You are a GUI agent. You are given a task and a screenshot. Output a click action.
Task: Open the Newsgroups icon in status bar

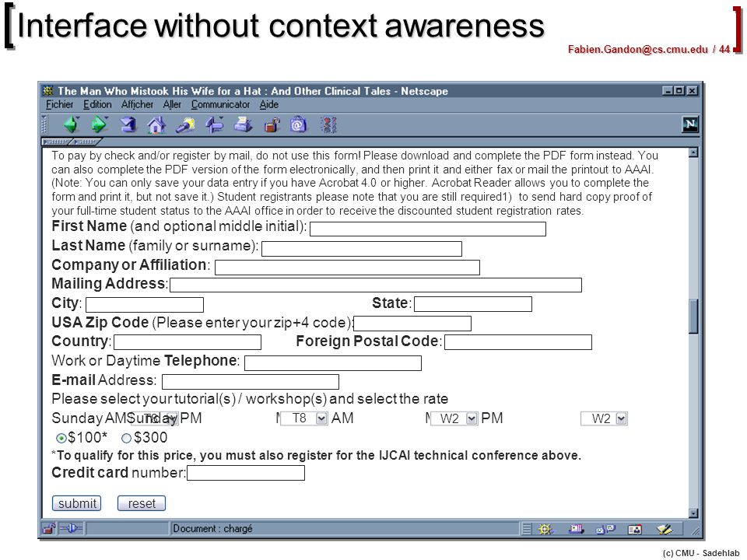tap(605, 529)
